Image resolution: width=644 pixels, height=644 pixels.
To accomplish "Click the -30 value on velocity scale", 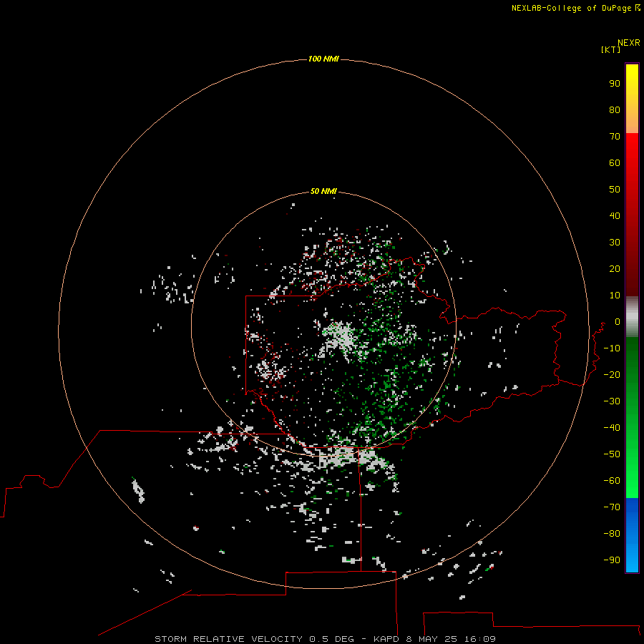I will point(612,401).
